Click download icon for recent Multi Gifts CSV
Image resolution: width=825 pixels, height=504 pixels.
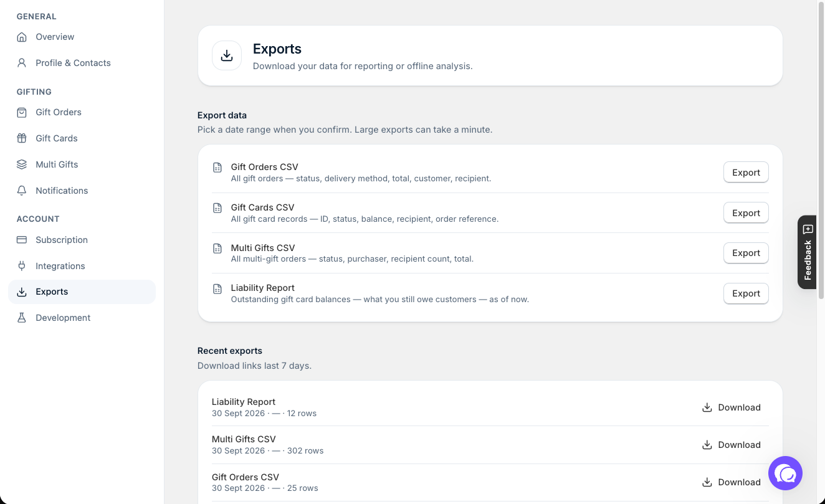(707, 445)
